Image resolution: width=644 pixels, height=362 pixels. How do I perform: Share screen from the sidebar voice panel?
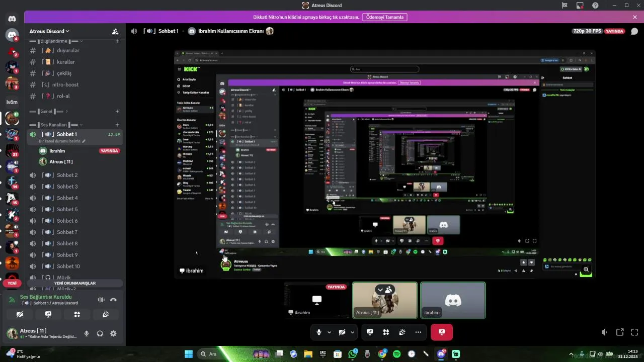pos(48,314)
